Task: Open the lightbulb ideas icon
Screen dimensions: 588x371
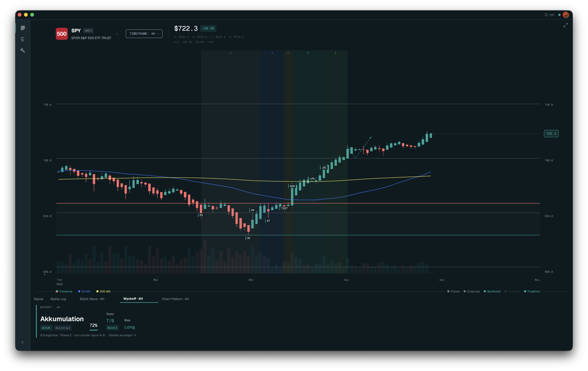Action: point(23,39)
